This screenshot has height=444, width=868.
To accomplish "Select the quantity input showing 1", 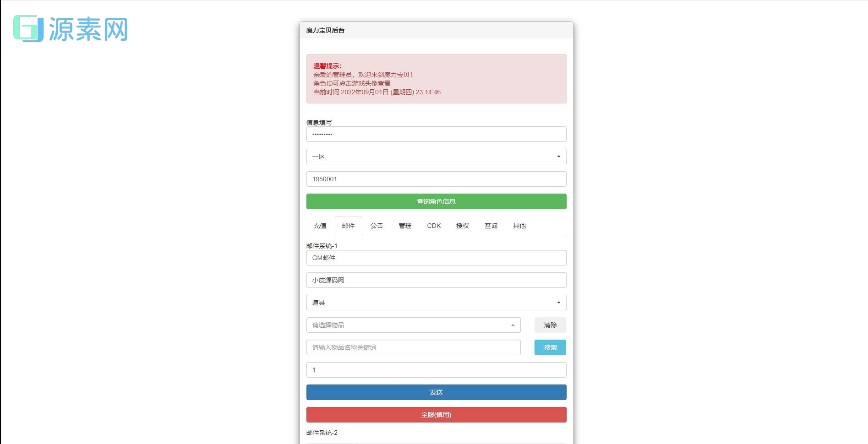I will (436, 369).
